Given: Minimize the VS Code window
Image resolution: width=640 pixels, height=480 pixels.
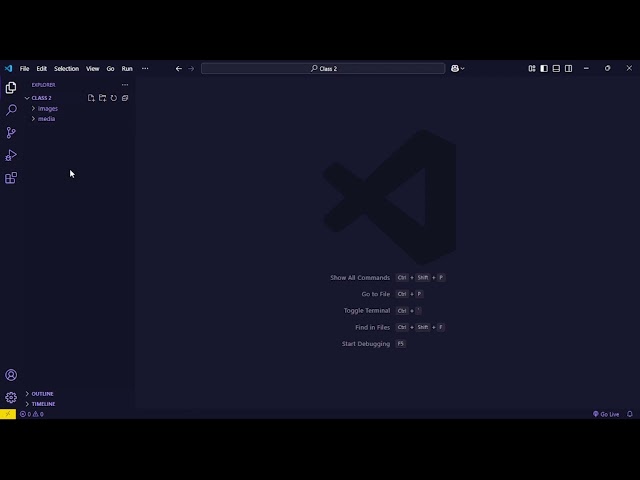Looking at the screenshot, I should (x=586, y=69).
